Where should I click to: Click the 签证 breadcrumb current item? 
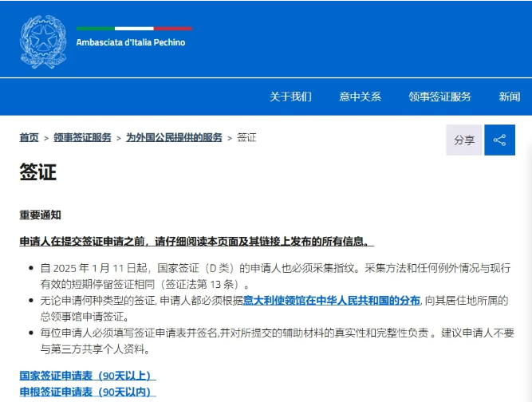click(x=246, y=137)
